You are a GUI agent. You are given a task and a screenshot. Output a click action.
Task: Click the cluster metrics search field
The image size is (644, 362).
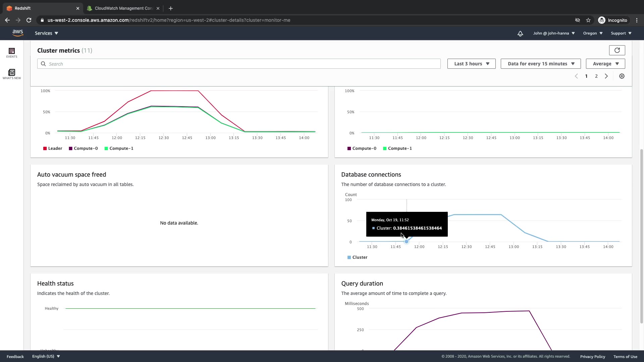tap(239, 64)
